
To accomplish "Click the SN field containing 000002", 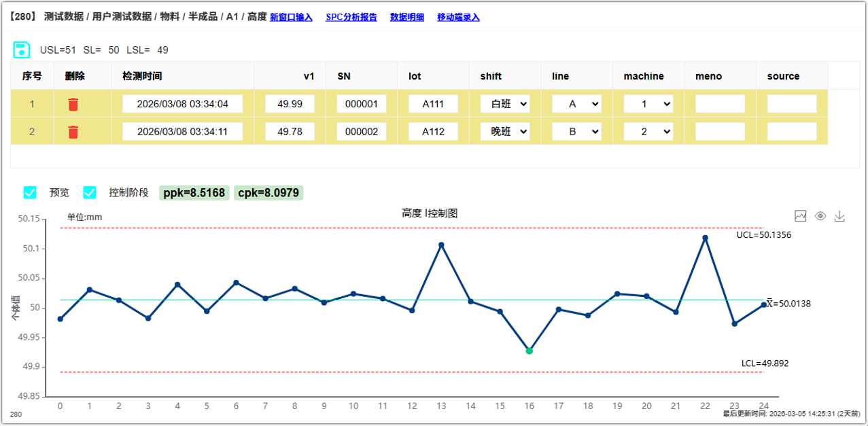I will coord(362,132).
